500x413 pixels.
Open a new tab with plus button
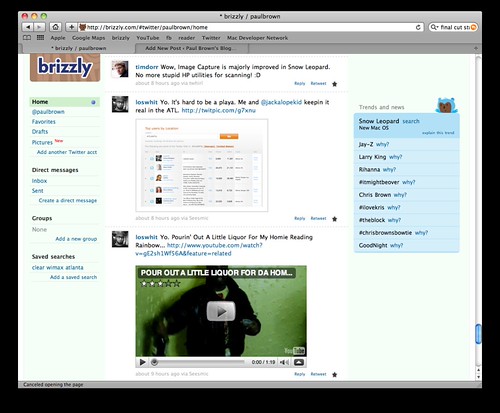(x=476, y=48)
